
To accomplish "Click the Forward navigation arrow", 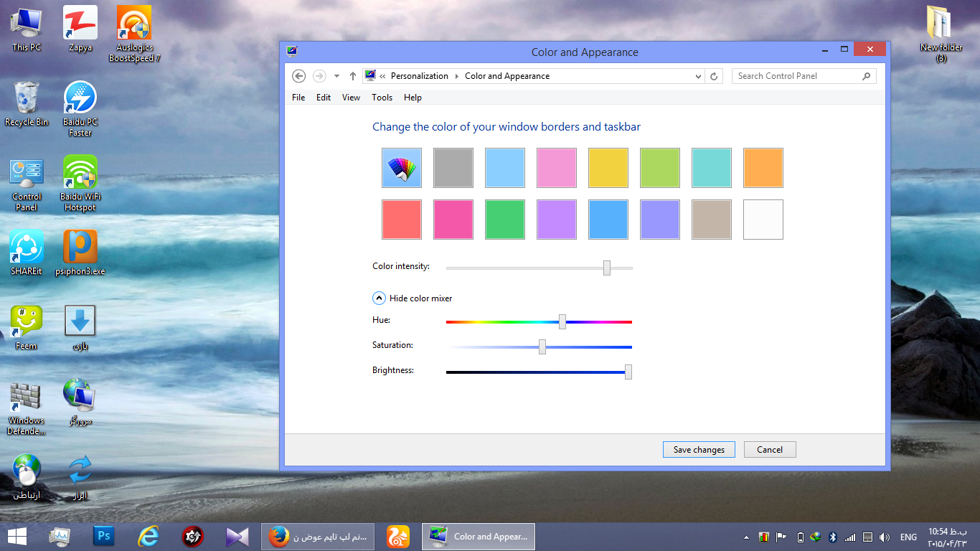I will click(x=320, y=76).
